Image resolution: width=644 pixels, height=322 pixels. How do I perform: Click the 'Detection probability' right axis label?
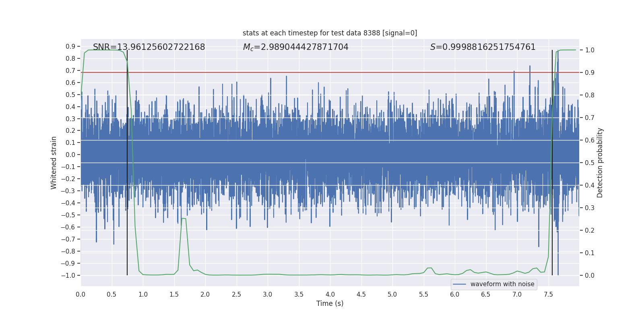(x=600, y=163)
